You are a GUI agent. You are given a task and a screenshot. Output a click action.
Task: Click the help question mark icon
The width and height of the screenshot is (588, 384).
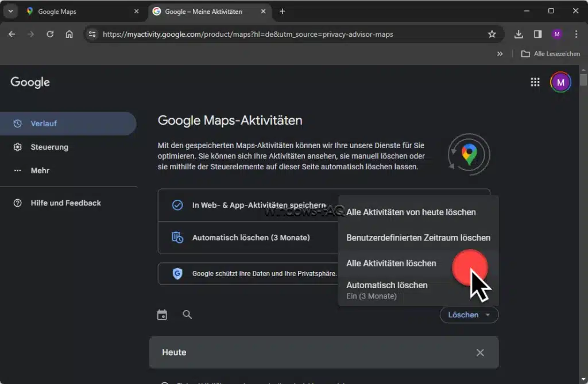(17, 203)
